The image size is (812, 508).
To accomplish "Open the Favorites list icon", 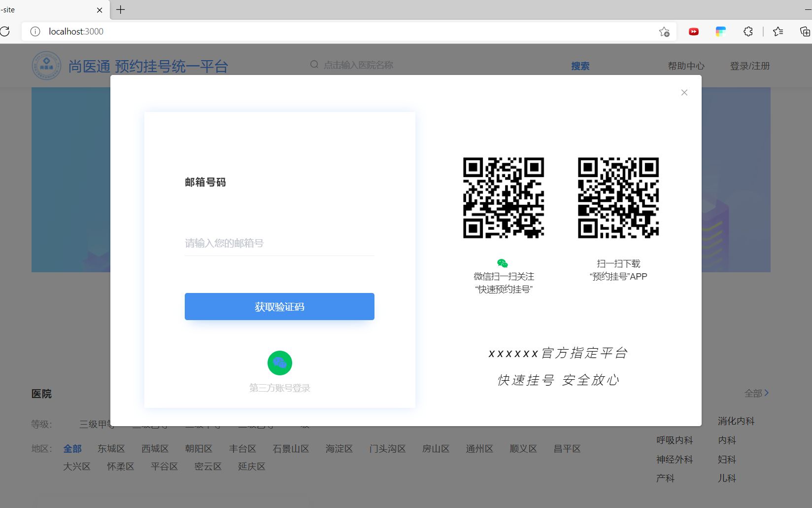I will [x=778, y=32].
